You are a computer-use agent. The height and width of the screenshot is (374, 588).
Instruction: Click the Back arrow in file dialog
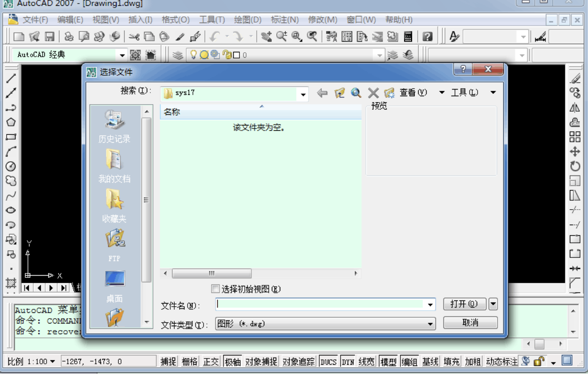(322, 93)
